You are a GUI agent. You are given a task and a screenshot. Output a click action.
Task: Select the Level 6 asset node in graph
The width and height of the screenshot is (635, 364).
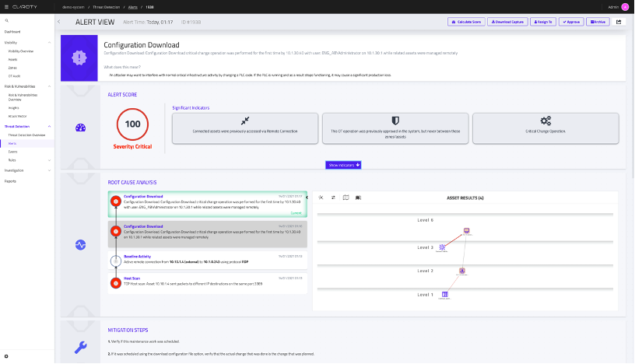(467, 230)
